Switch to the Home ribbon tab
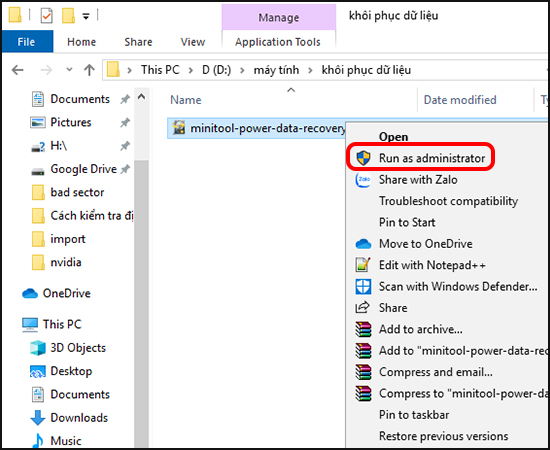The image size is (550, 450). coord(81,42)
